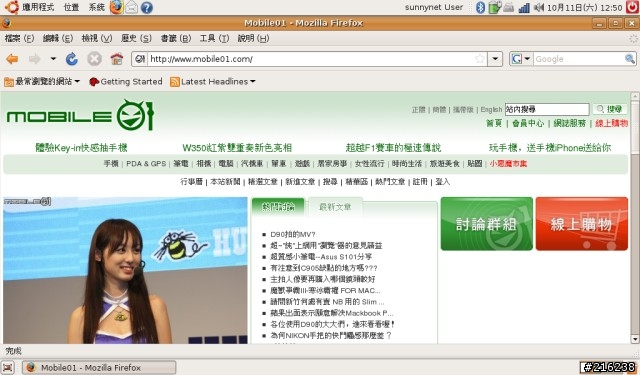Go back with the orange back arrow
The image size is (640, 375).
12,59
